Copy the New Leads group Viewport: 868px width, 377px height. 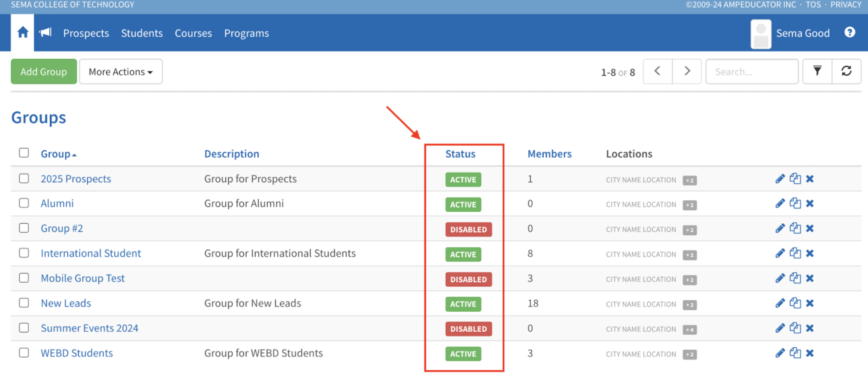[795, 303]
